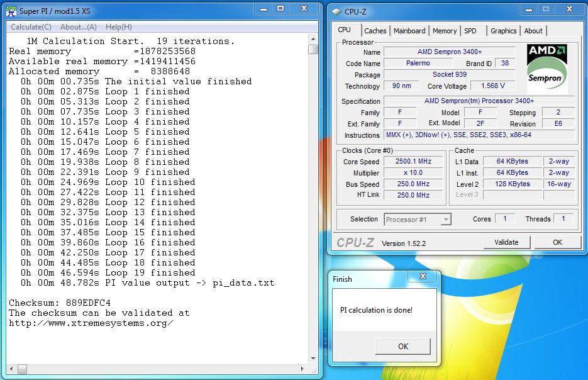The width and height of the screenshot is (588, 380).
Task: Click the 'Allocated memory = 8388648' line
Action: click(99, 71)
